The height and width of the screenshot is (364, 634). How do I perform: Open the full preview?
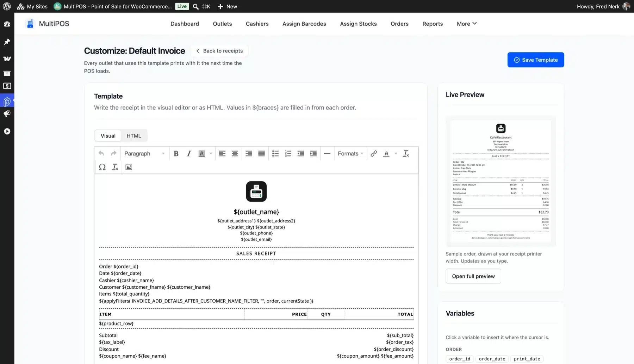point(473,276)
